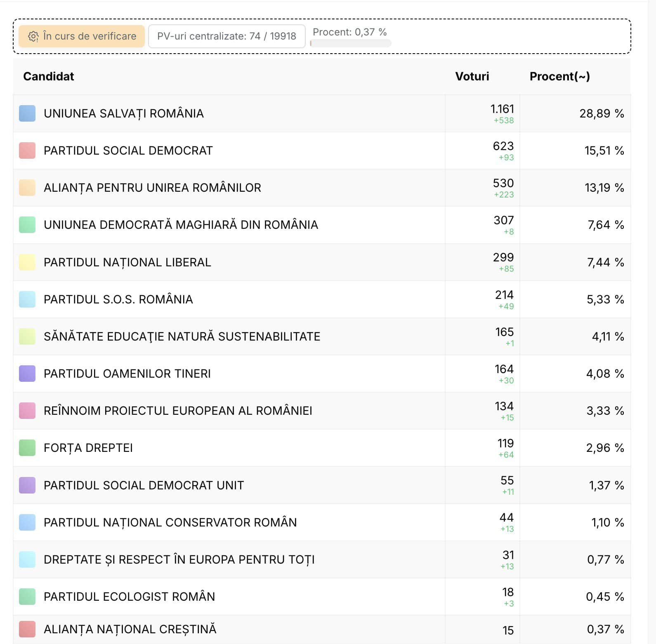Click the light blue swatch for Partidul S.O.S. România
The width and height of the screenshot is (656, 644).
pyautogui.click(x=27, y=299)
